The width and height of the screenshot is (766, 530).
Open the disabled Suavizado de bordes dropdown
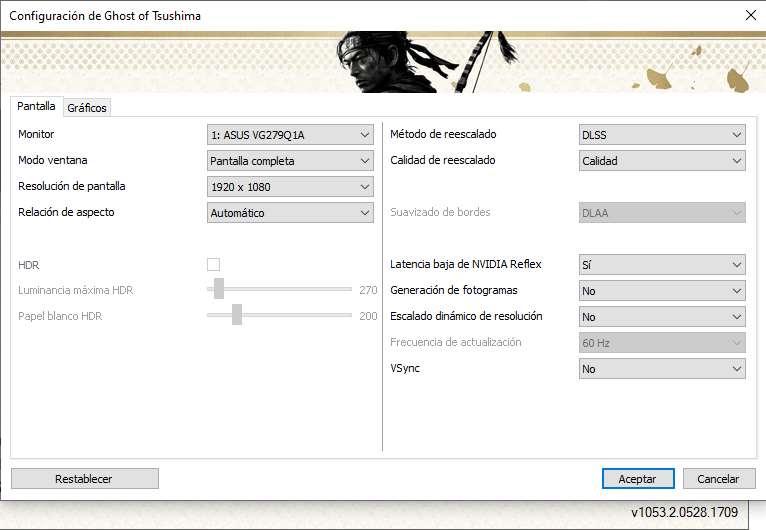(x=662, y=212)
